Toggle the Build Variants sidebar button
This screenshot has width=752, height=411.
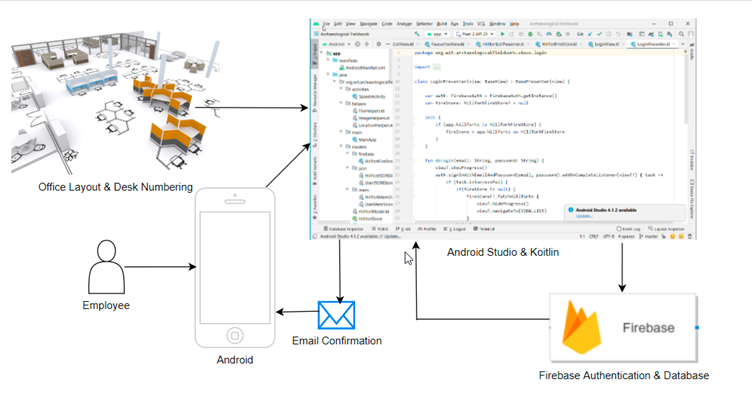pos(315,169)
